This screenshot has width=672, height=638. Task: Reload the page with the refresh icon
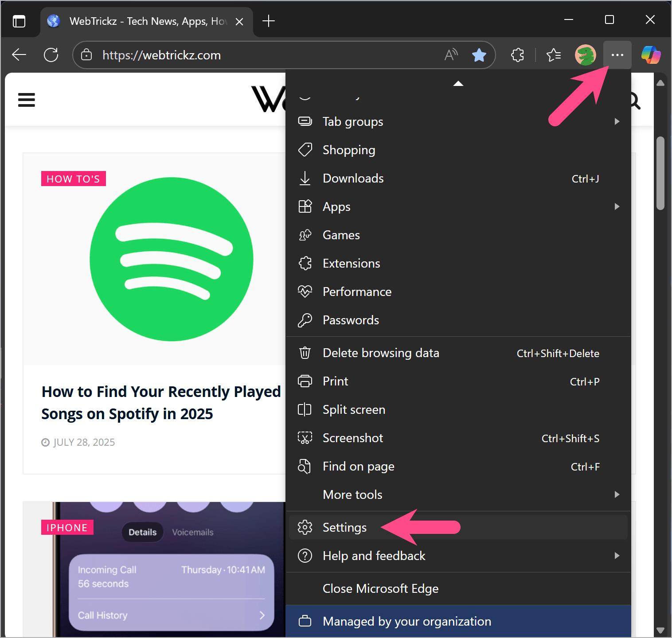(51, 54)
